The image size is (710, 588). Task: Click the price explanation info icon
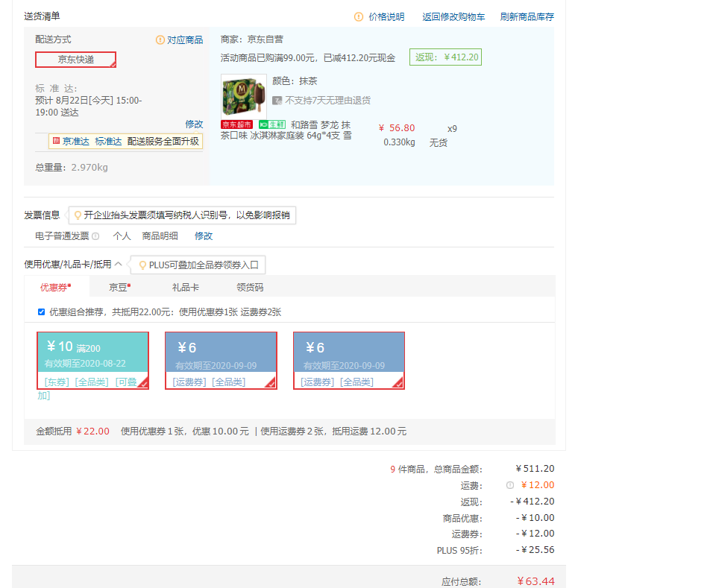[359, 16]
